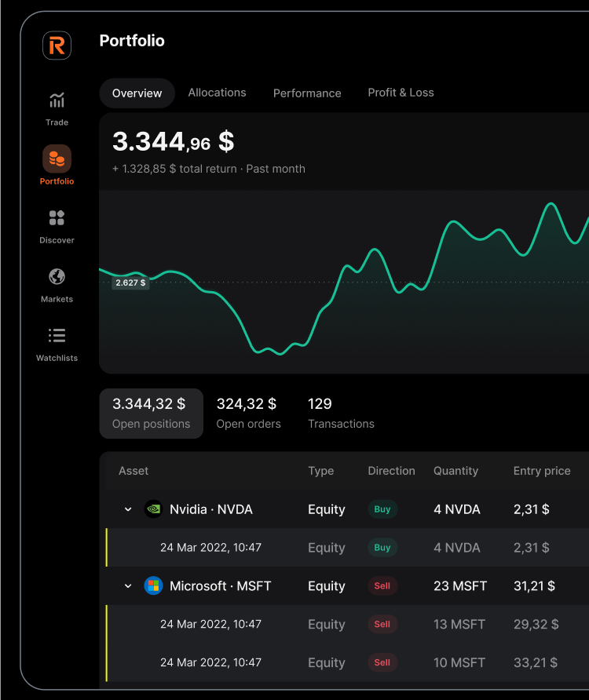Go to Markets globe icon
Image resolution: width=589 pixels, height=700 pixels.
point(57,277)
